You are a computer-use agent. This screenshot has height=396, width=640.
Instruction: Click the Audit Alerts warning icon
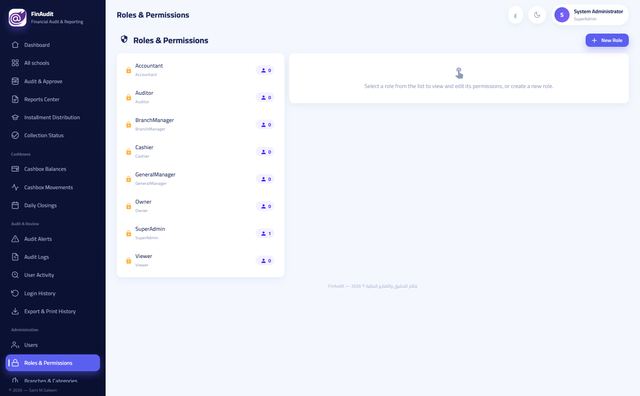[15, 239]
